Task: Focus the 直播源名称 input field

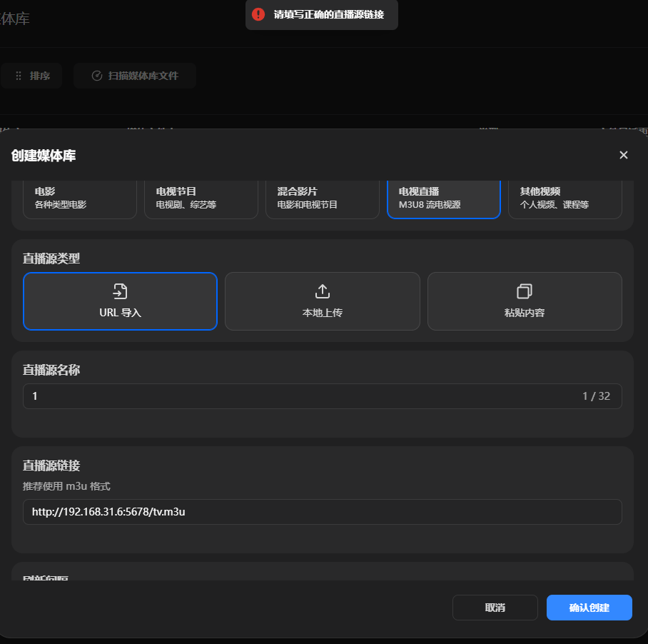Action: click(323, 396)
